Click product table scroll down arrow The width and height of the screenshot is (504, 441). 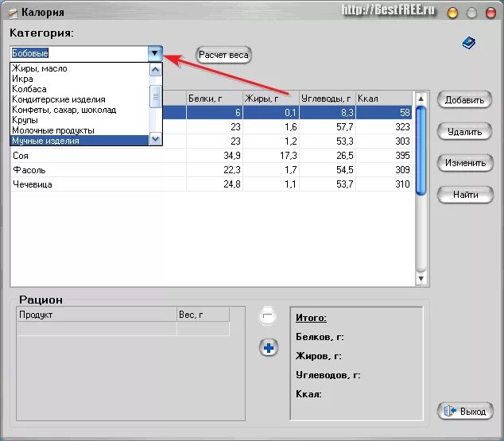click(x=421, y=278)
